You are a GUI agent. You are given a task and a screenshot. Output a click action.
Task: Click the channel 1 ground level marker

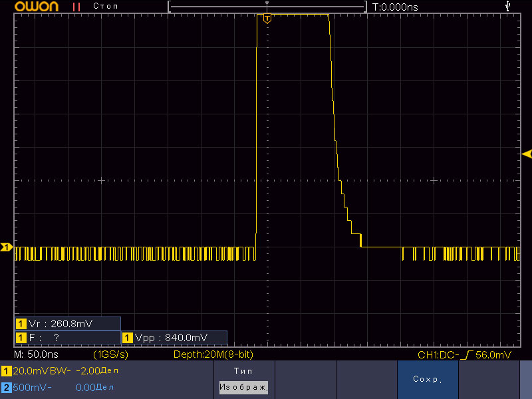(6, 248)
